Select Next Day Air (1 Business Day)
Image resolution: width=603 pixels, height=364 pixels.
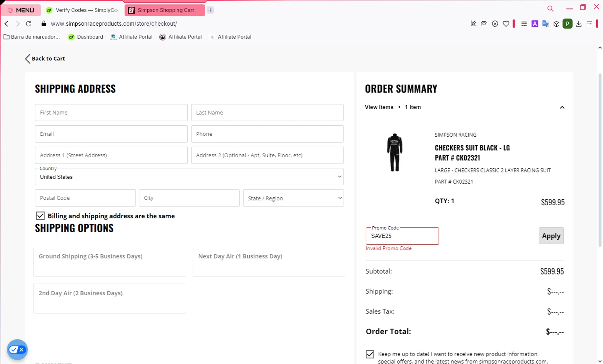(x=269, y=262)
